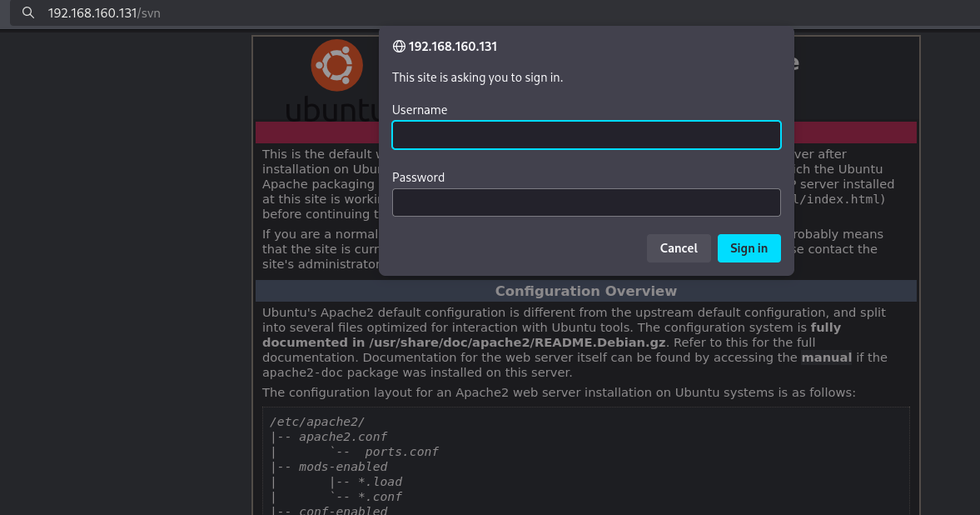Click the Username label text
Viewport: 980px width, 515px height.
tap(420, 110)
